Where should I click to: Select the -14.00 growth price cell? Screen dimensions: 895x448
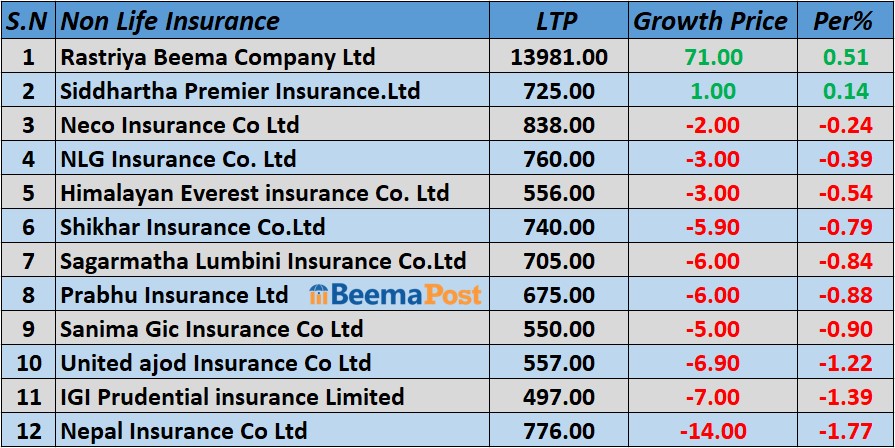click(x=711, y=431)
